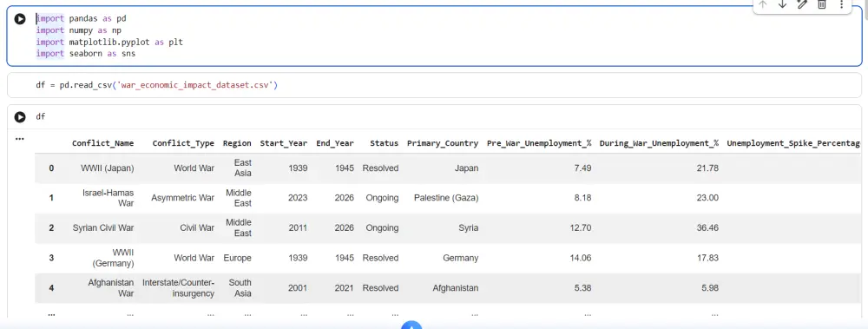Screen dimensions: 868x329
Task: Click start year 2001 cell
Action: [297, 288]
